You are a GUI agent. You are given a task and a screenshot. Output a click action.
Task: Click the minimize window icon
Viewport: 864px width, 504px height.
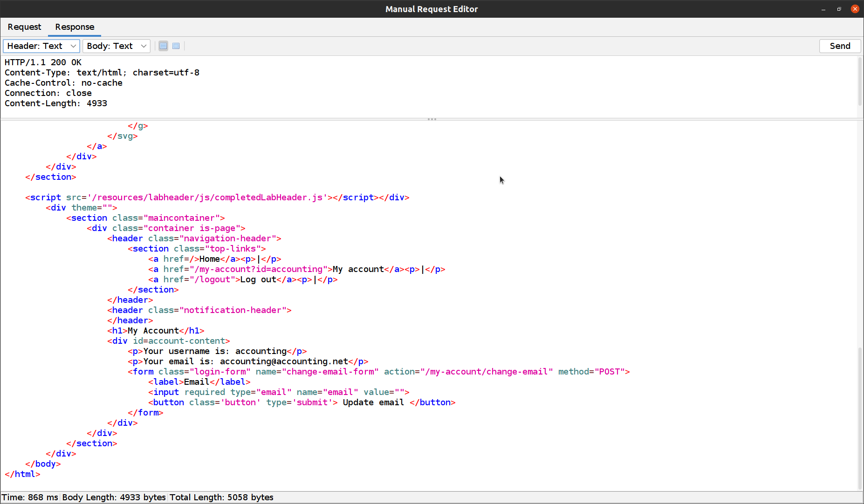(x=823, y=9)
